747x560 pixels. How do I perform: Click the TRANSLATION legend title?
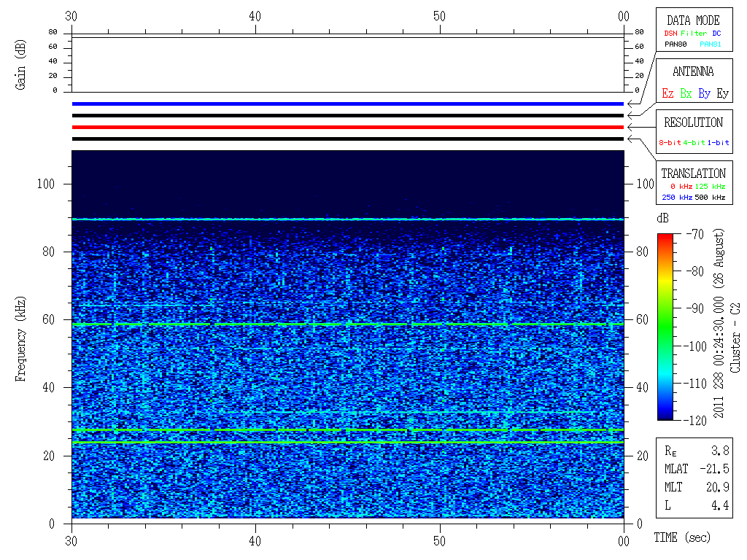tap(693, 174)
